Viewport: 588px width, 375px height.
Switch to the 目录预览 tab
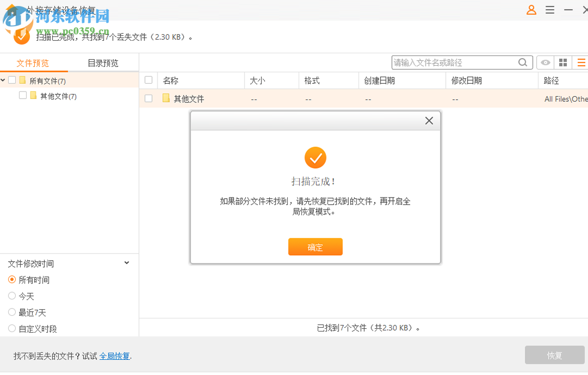tap(102, 63)
